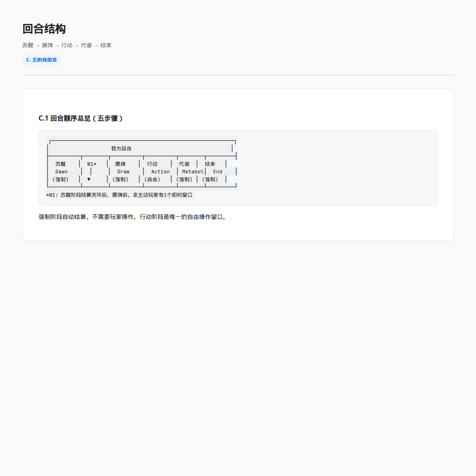The image size is (476, 476).
Task: Click 摸牌 in the subtitle sequence
Action: click(47, 45)
